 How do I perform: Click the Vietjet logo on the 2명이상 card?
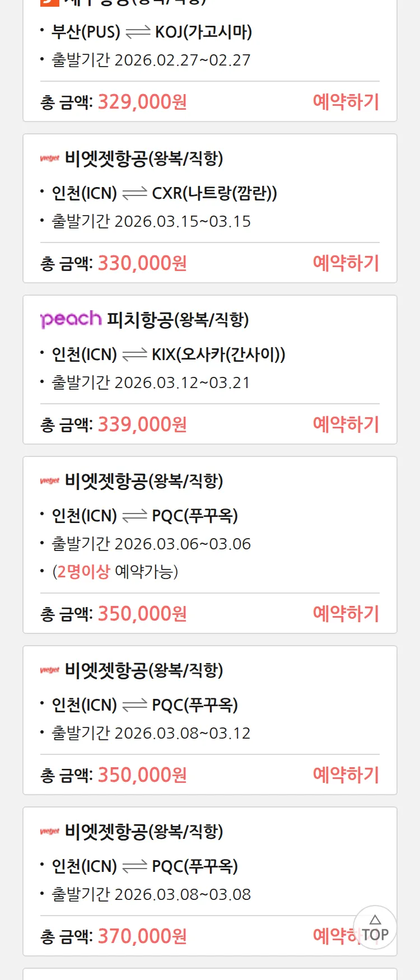[50, 481]
